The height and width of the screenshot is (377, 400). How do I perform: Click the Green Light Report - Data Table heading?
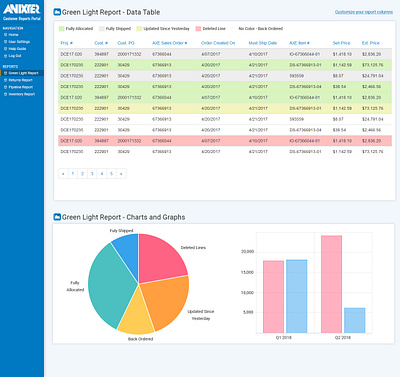click(111, 12)
